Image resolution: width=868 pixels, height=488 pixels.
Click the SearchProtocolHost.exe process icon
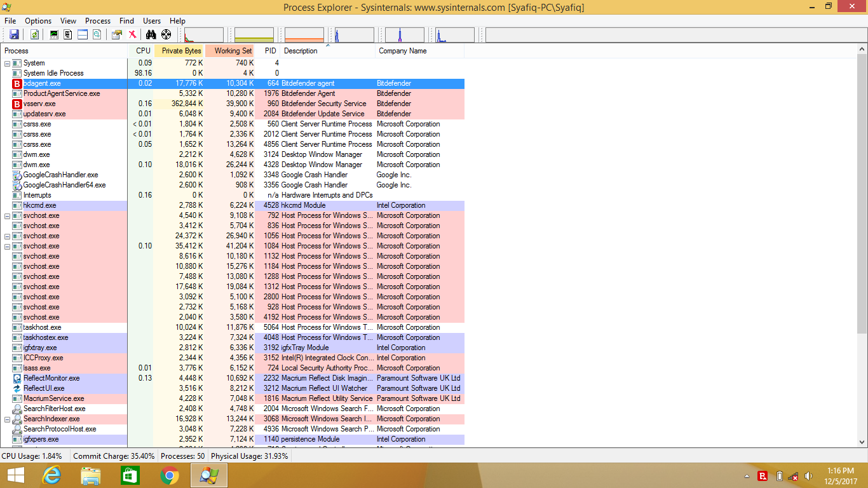(x=17, y=429)
